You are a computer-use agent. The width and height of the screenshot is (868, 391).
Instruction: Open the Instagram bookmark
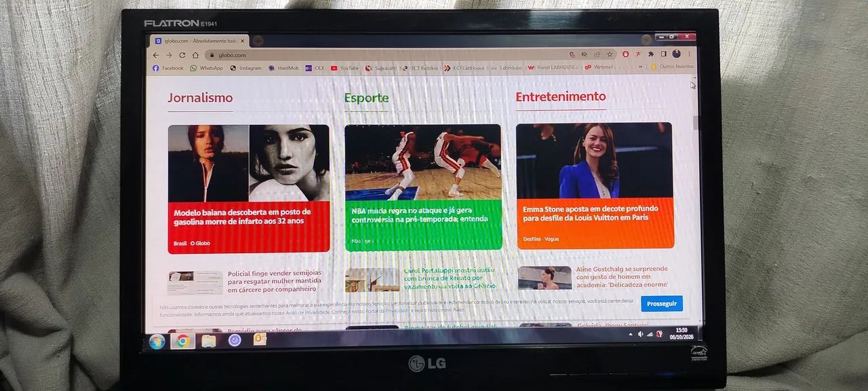pyautogui.click(x=245, y=68)
